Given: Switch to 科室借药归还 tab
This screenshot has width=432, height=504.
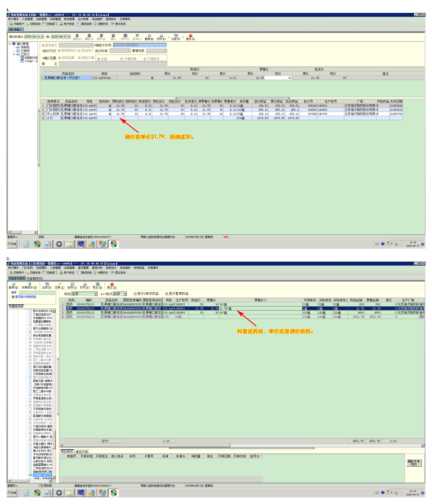Looking at the screenshot, I should click(x=35, y=278).
